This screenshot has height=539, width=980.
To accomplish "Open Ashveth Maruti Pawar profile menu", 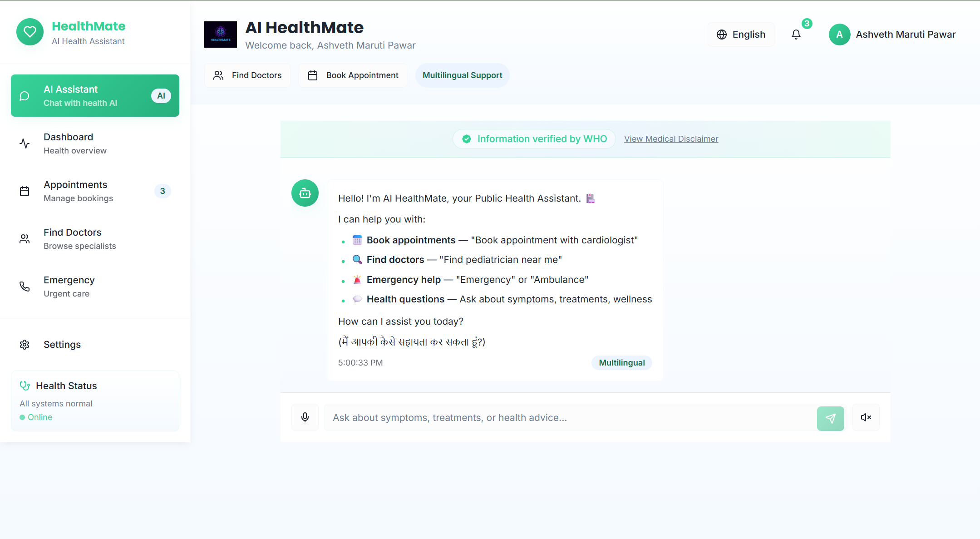I will 892,35.
